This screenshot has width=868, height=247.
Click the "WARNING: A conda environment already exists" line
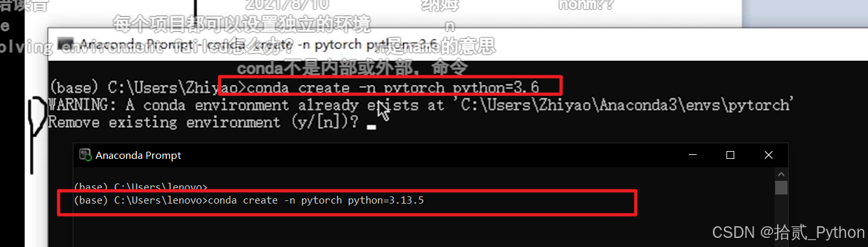pos(421,104)
